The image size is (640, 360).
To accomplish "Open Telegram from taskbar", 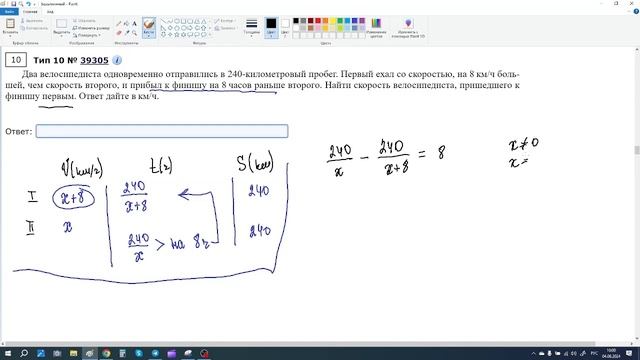I will [155, 353].
